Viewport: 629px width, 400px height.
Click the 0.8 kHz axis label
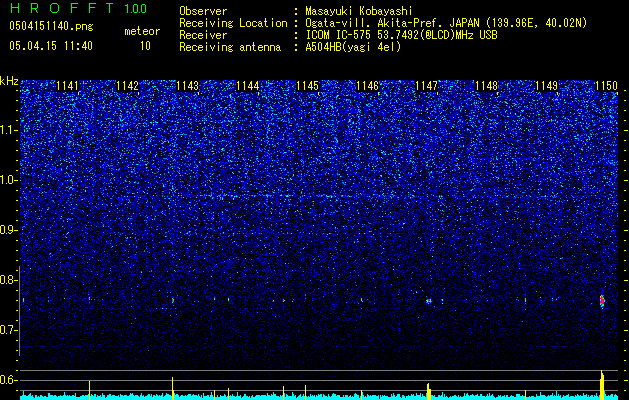8,280
